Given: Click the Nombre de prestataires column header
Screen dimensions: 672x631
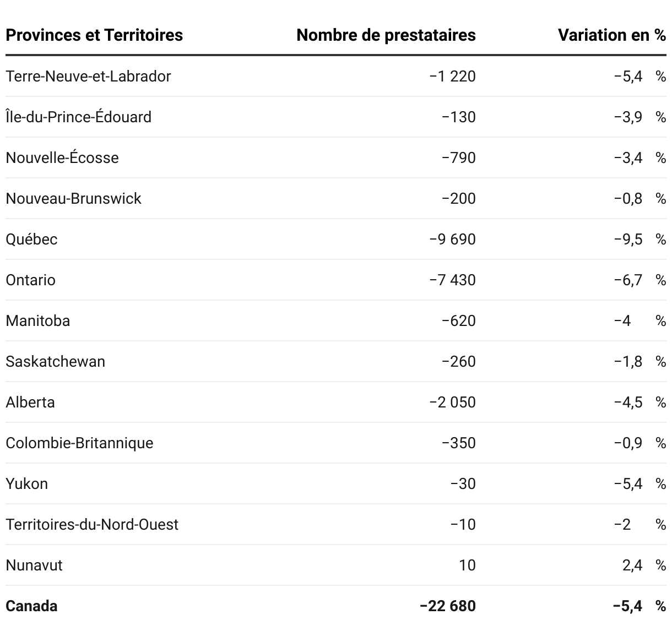Looking at the screenshot, I should pyautogui.click(x=386, y=35).
